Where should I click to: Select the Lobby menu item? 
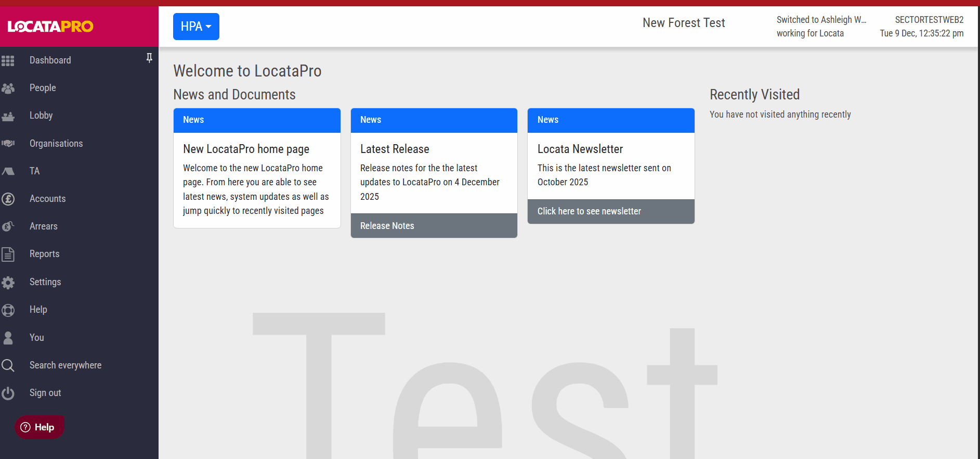click(x=41, y=116)
